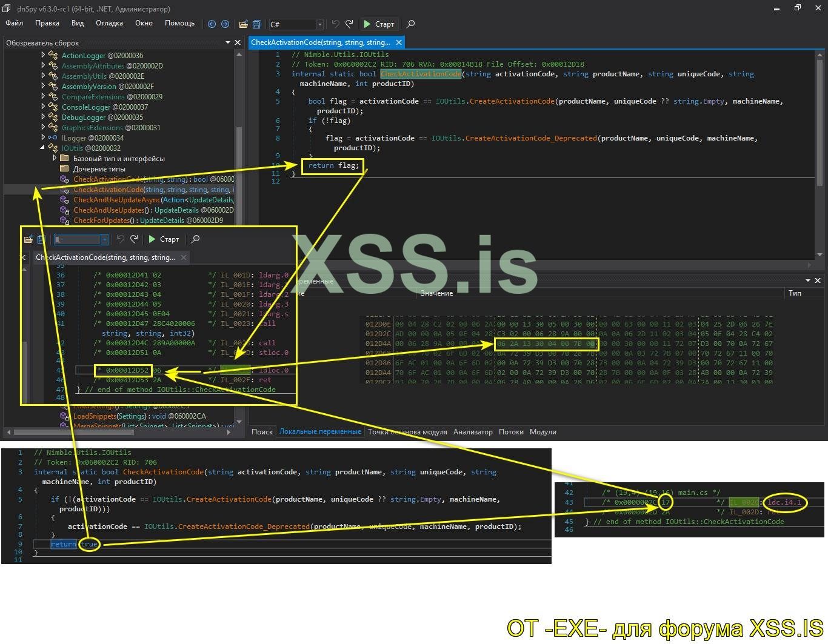The image size is (828, 644).
Task: Click the assembly tree scrollbar down arrow
Action: (x=239, y=422)
